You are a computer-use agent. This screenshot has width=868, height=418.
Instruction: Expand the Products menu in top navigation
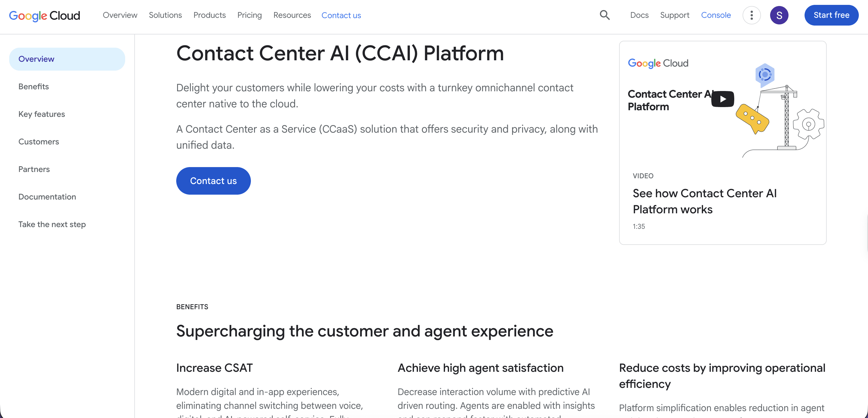pyautogui.click(x=209, y=15)
